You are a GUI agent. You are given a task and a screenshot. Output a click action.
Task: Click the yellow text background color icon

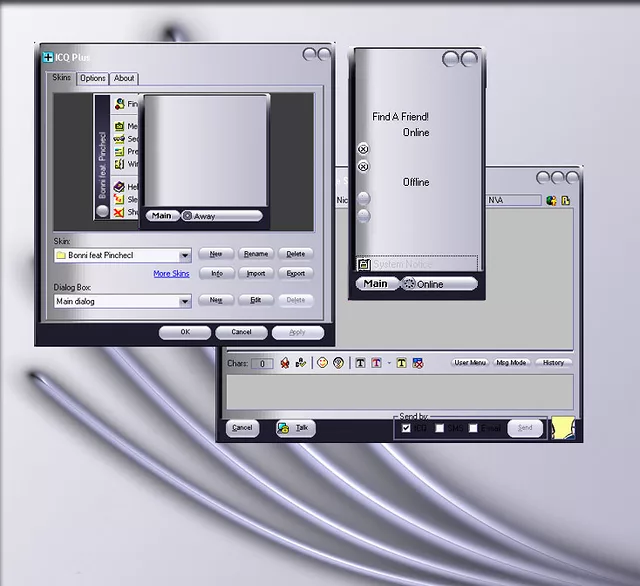pyautogui.click(x=401, y=363)
